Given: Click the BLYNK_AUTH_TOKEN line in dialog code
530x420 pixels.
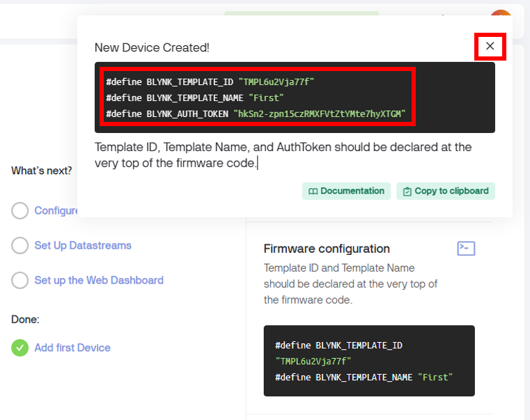Looking at the screenshot, I should pyautogui.click(x=256, y=114).
